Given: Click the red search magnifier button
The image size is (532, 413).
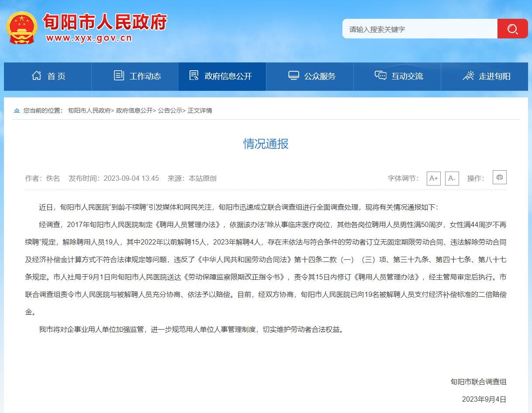Looking at the screenshot, I should 512,29.
